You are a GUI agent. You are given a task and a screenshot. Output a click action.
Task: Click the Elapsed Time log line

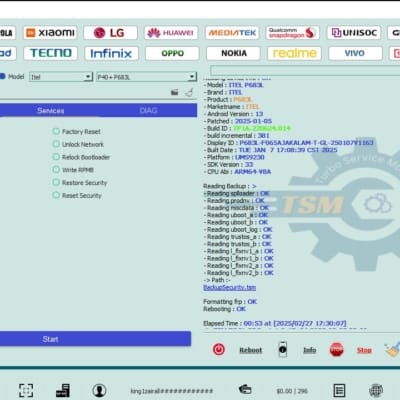(275, 323)
